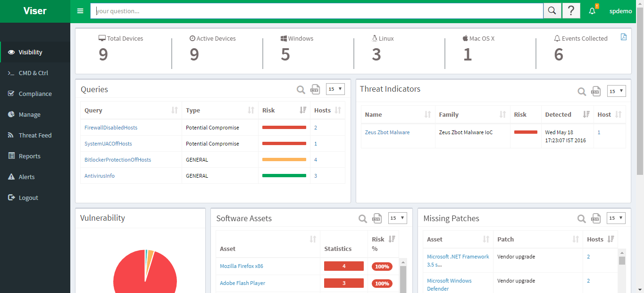Screen dimensions: 644x293
Task: Open Zeus Zbot Malware threat link
Action: click(x=387, y=132)
